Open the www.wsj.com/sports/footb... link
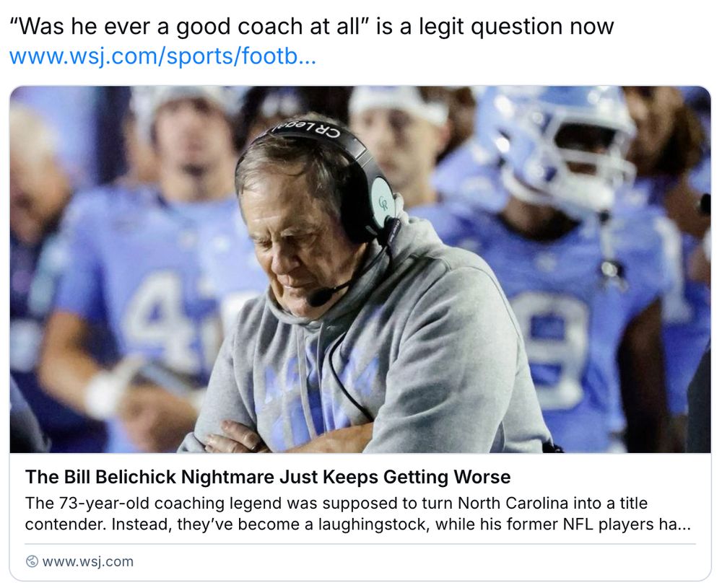This screenshot has width=722, height=588. [x=162, y=56]
